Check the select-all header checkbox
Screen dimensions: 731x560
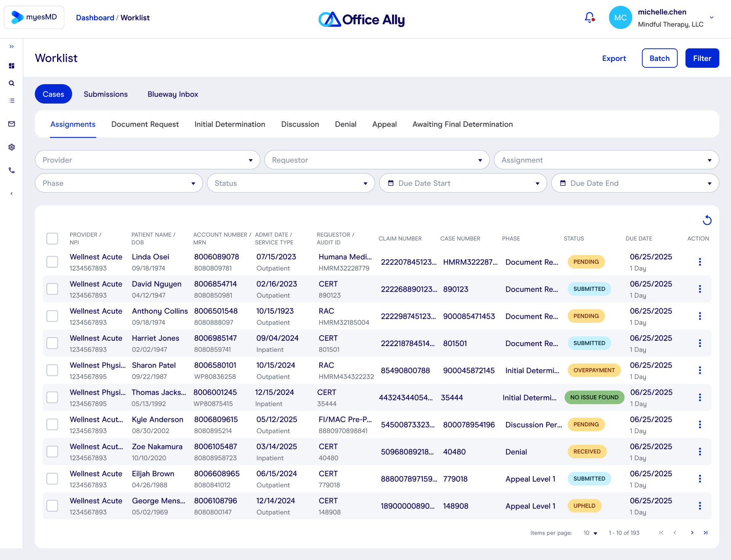(x=52, y=239)
